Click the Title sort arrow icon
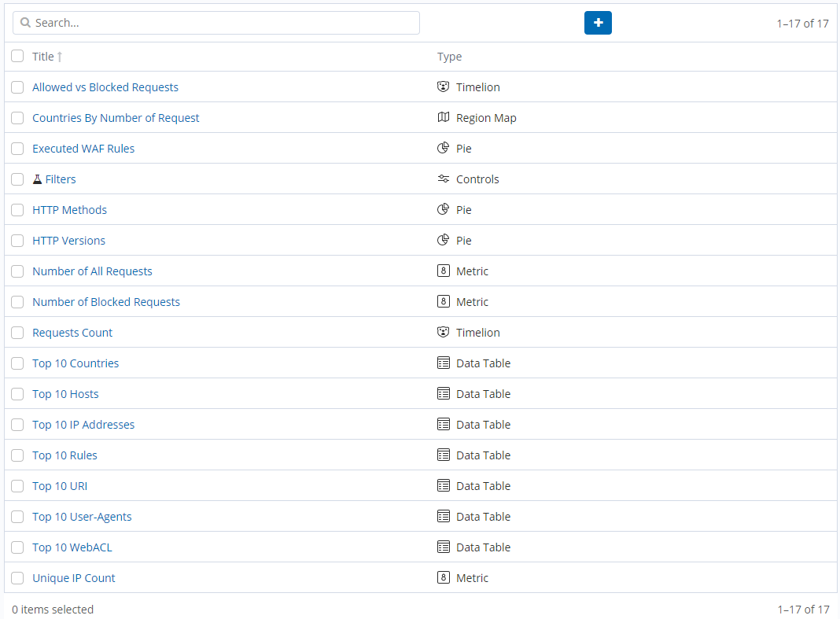This screenshot has height=619, width=840. click(60, 57)
